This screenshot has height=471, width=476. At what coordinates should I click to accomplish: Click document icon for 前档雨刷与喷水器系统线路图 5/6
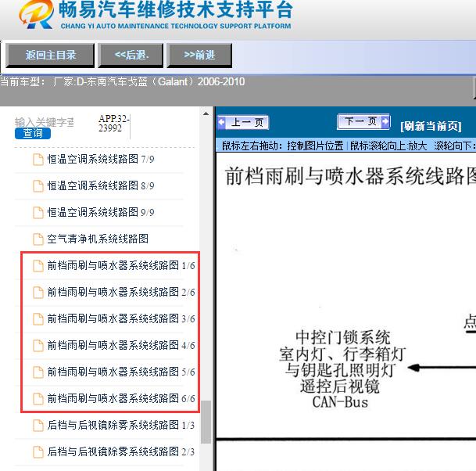pos(38,372)
